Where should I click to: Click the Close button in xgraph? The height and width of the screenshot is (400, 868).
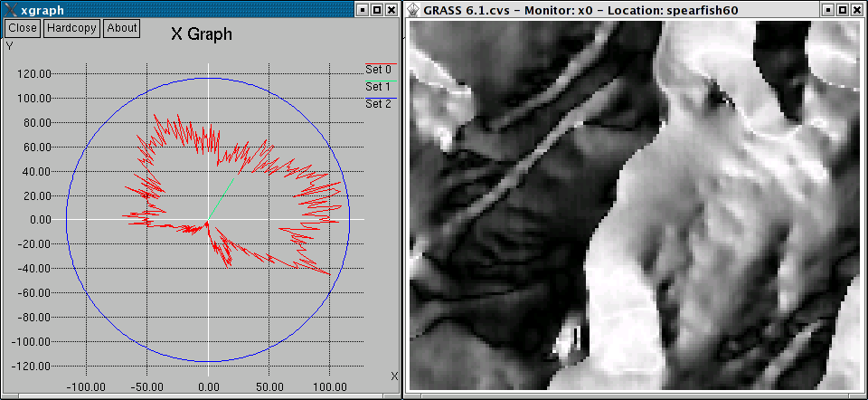point(23,28)
